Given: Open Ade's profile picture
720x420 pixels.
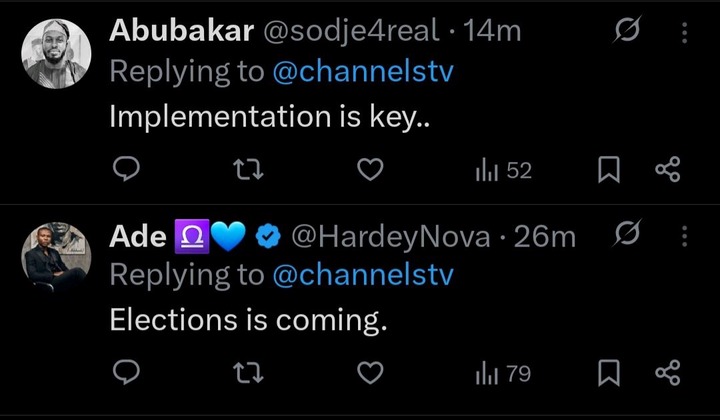Looking at the screenshot, I should pyautogui.click(x=56, y=257).
